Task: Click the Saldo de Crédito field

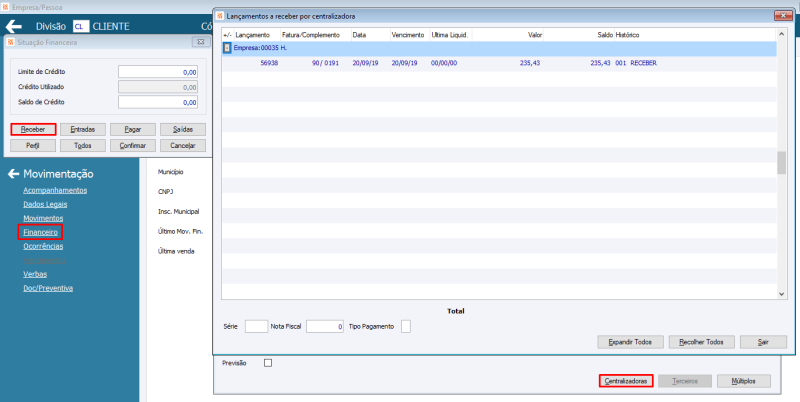Action: coord(158,102)
